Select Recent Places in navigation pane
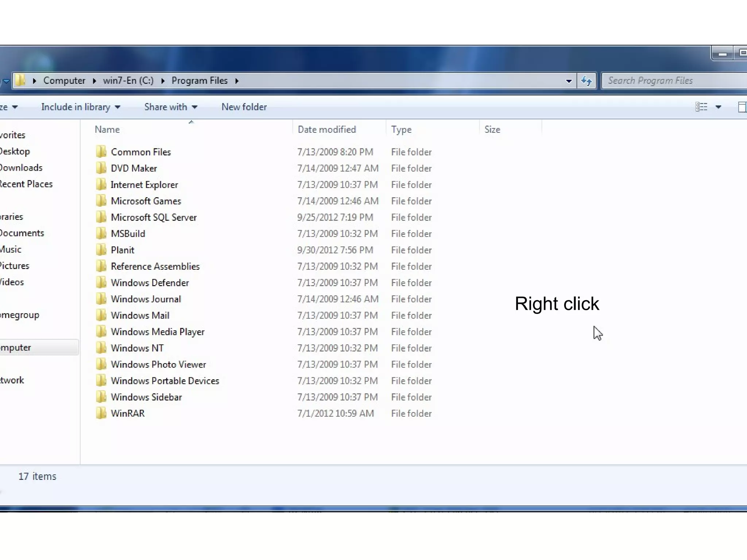 click(26, 184)
